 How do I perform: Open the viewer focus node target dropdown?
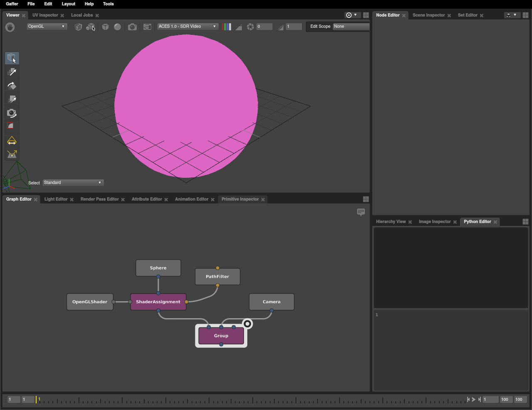pyautogui.click(x=352, y=15)
